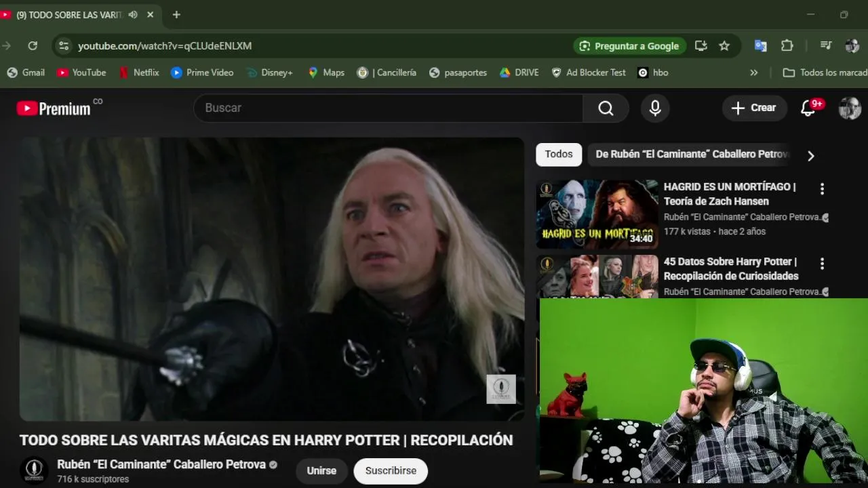The image size is (868, 488).
Task: Open the Chrome profile avatar
Action: click(x=852, y=46)
